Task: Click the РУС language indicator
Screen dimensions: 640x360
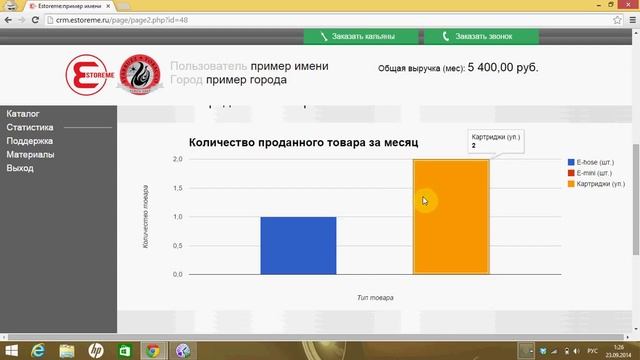Action: pyautogui.click(x=592, y=351)
